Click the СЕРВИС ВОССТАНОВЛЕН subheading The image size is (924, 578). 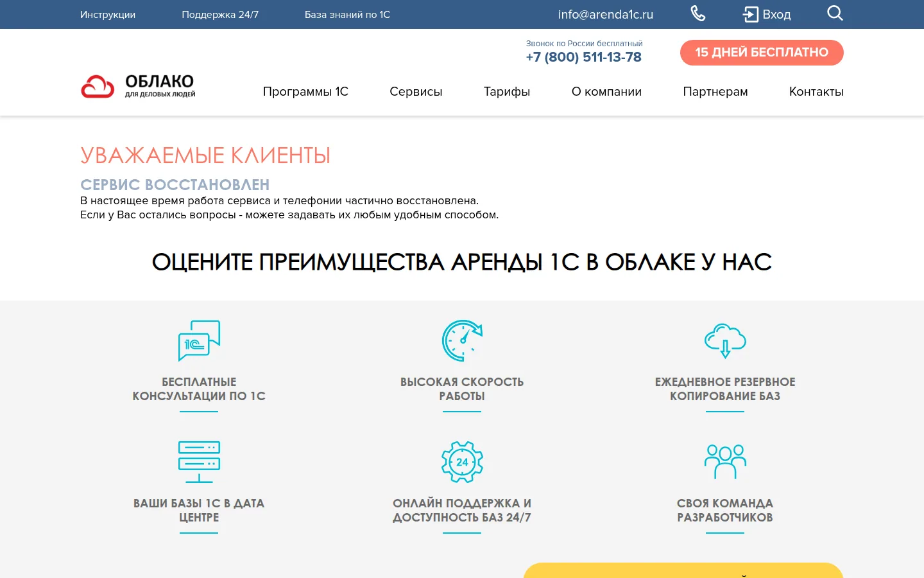(x=175, y=184)
